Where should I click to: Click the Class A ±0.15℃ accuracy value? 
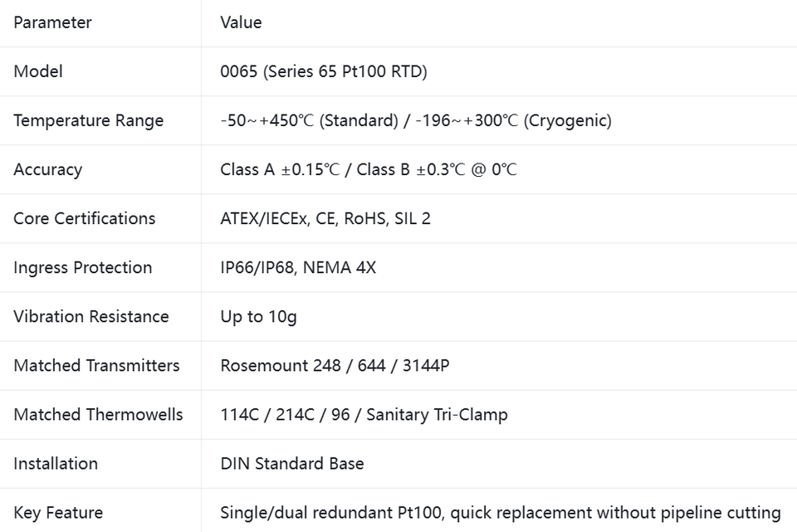[x=280, y=169]
